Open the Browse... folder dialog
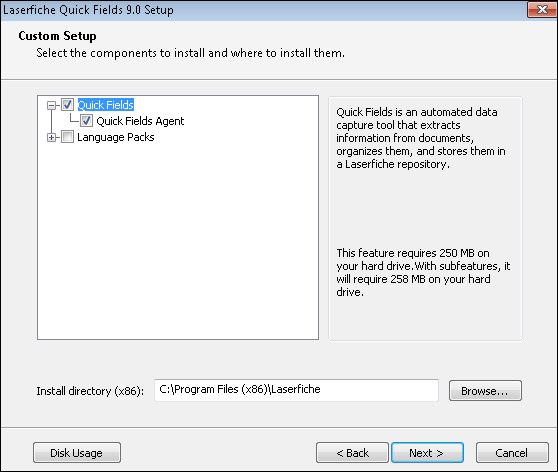Screen dimensions: 558x472 tap(485, 390)
